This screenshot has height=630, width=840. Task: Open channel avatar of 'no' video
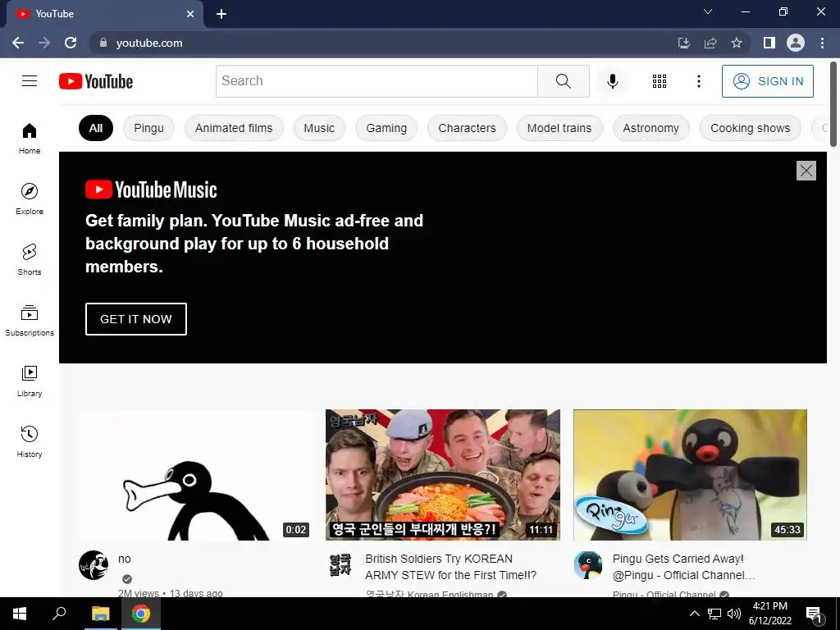pos(94,565)
